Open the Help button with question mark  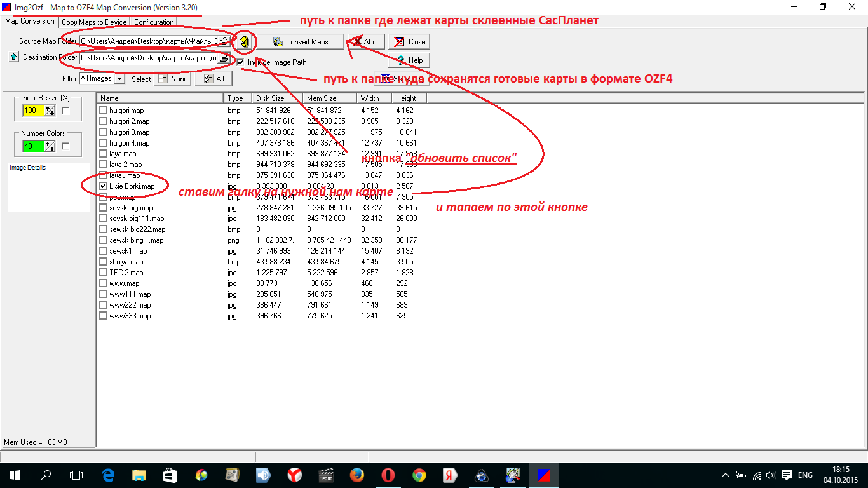click(409, 60)
